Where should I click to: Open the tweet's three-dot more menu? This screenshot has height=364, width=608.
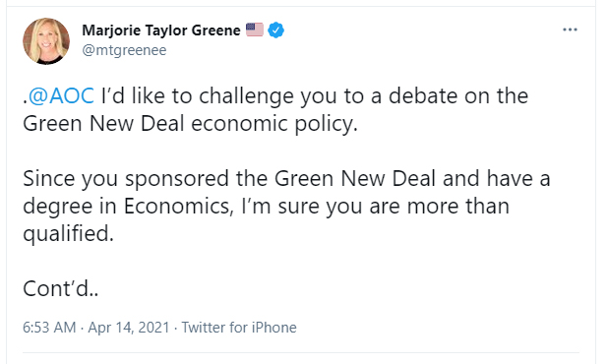[x=570, y=30]
